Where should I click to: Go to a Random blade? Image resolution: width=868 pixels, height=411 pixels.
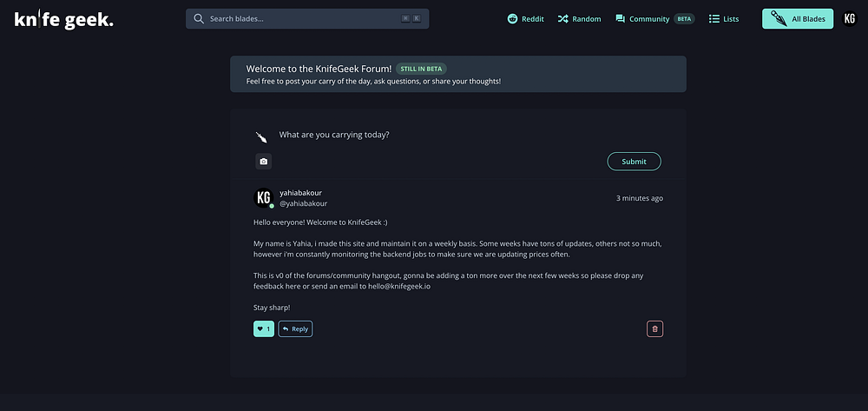tap(579, 19)
